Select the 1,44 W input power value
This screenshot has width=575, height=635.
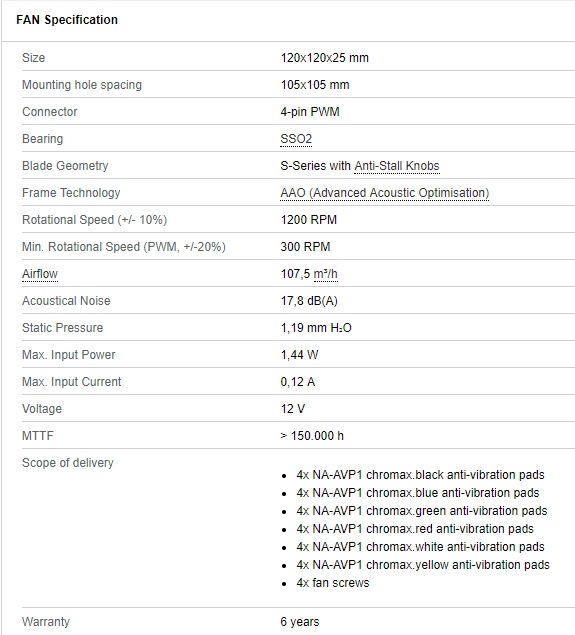(299, 355)
